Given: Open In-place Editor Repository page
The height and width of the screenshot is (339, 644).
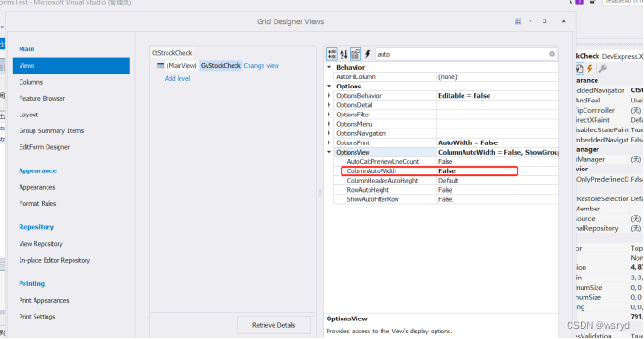Looking at the screenshot, I should pos(55,260).
